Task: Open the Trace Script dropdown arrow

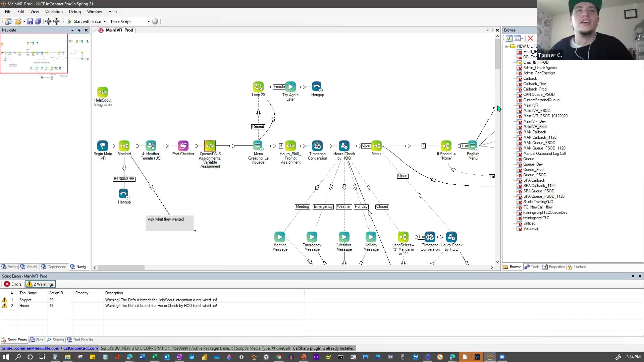Action: coord(149,21)
